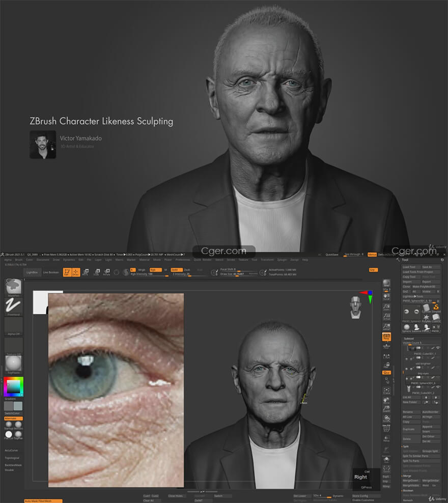
Task: Select the Edit mode button
Action: pyautogui.click(x=67, y=272)
